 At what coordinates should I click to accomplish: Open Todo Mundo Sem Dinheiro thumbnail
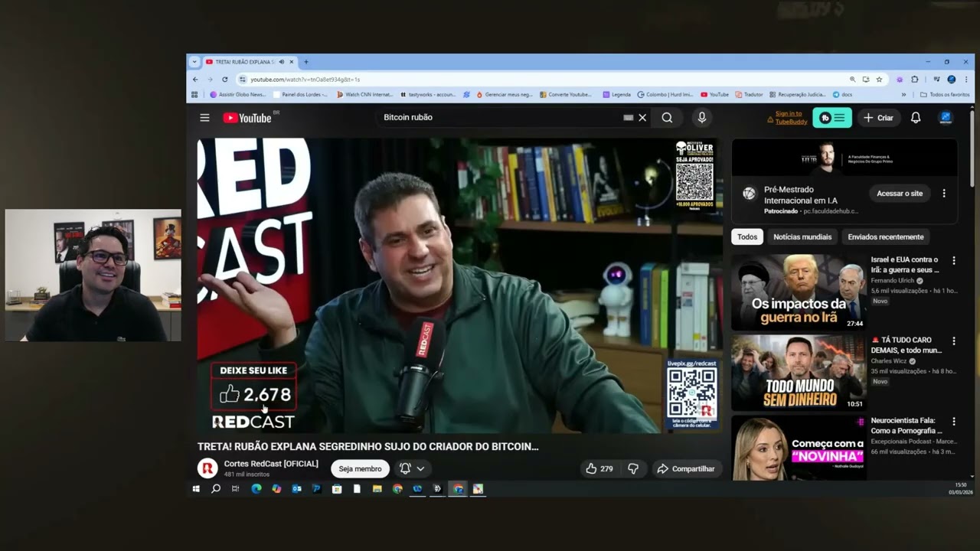point(799,373)
